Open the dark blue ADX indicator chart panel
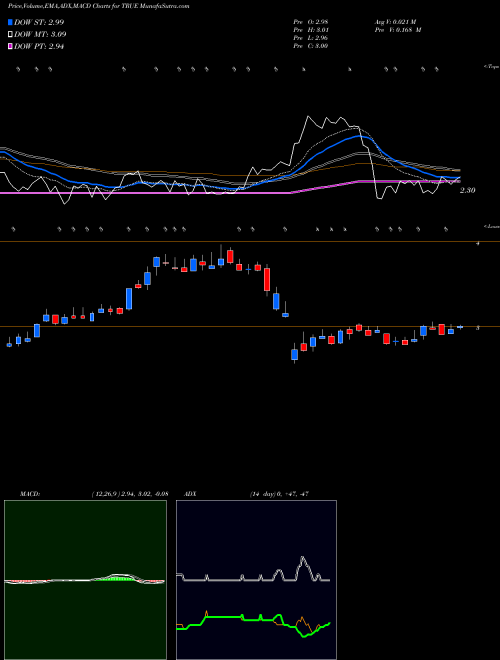The height and width of the screenshot is (660, 500). (256, 580)
